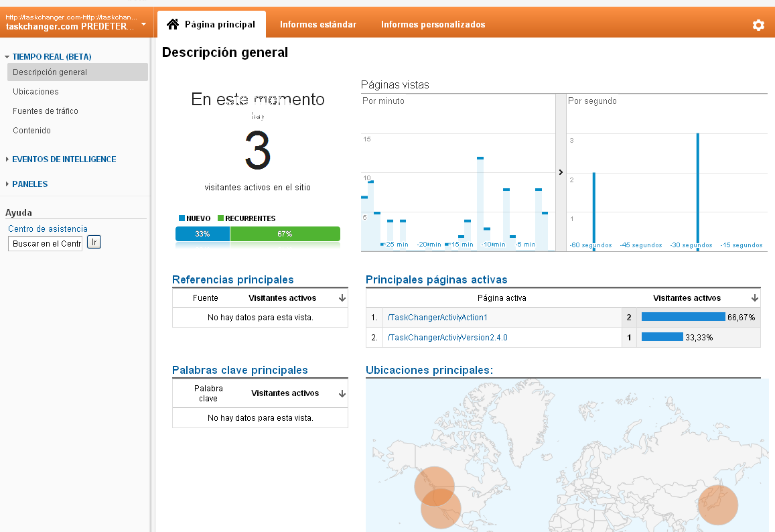The height and width of the screenshot is (532, 775).
Task: Click the green RECURRENTES 67% bar
Action: click(x=285, y=234)
